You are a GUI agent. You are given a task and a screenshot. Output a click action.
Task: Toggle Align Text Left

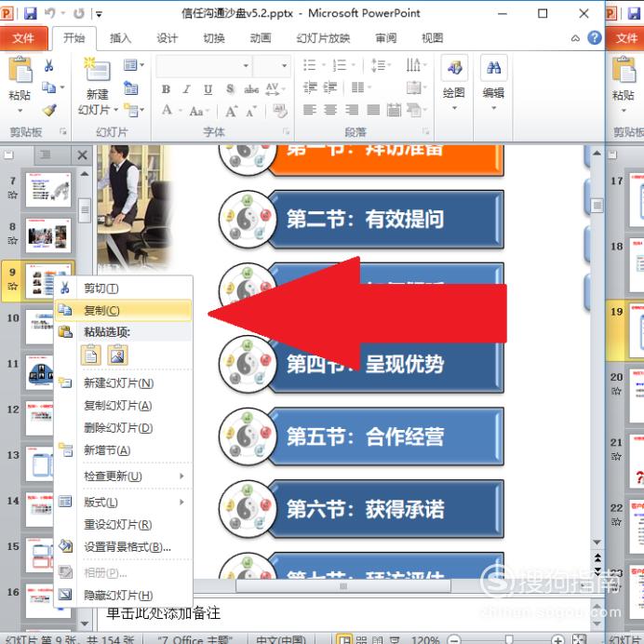[310, 110]
